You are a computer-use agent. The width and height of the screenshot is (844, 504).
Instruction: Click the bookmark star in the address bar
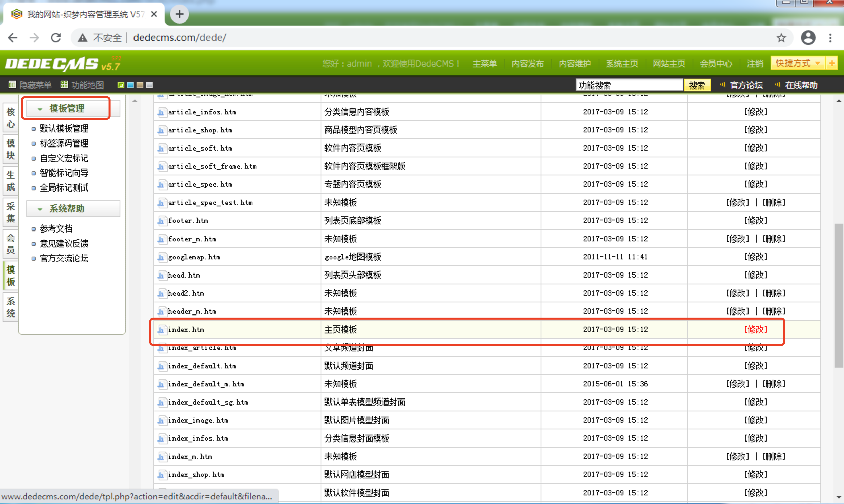(x=782, y=38)
